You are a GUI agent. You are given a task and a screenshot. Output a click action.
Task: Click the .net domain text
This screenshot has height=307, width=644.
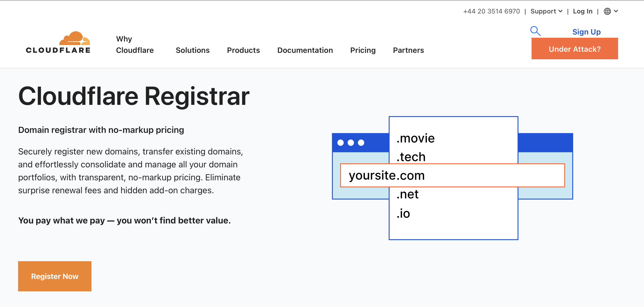pyautogui.click(x=407, y=194)
